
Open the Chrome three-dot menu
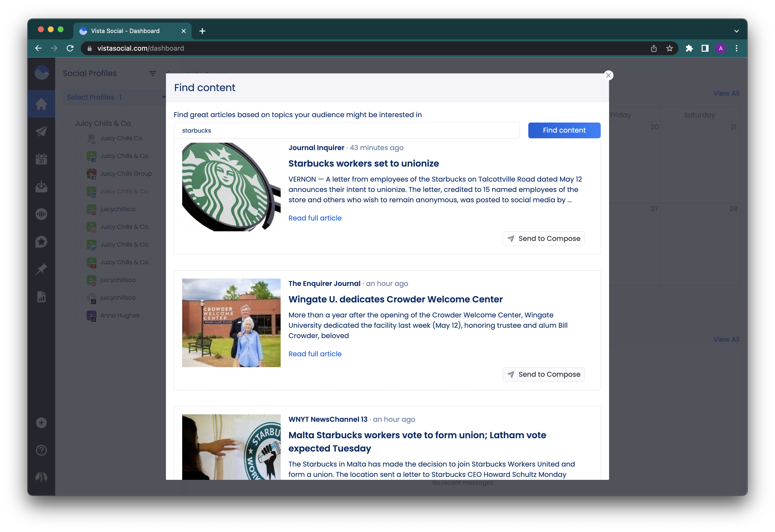pos(736,48)
